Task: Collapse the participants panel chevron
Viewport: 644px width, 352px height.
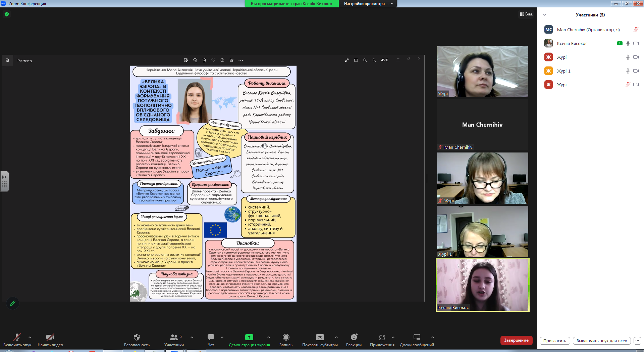Action: point(545,15)
